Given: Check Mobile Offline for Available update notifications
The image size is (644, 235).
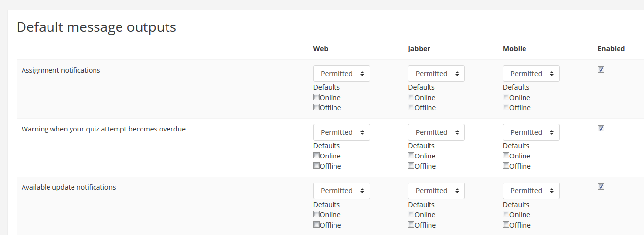Looking at the screenshot, I should pos(506,225).
